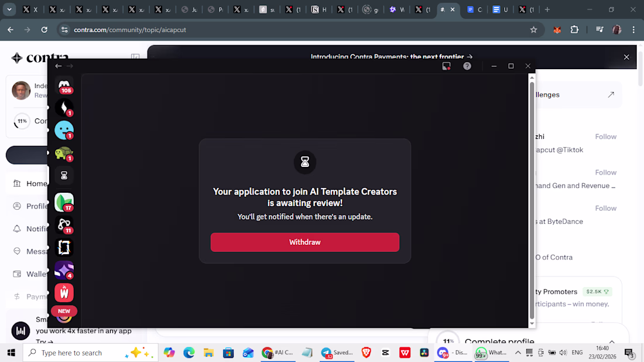Viewport: 644px width, 362px height.
Task: Dismiss the Contra Payments banner
Action: tap(626, 57)
